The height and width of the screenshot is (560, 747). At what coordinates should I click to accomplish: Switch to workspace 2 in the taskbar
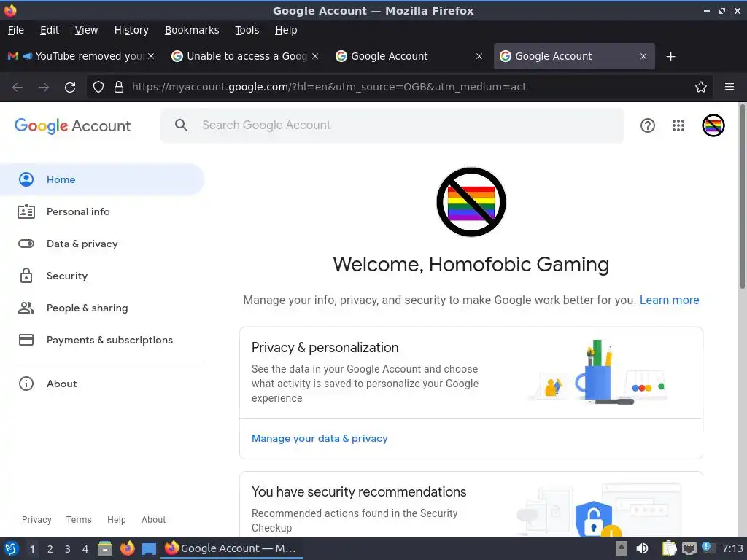tap(50, 549)
